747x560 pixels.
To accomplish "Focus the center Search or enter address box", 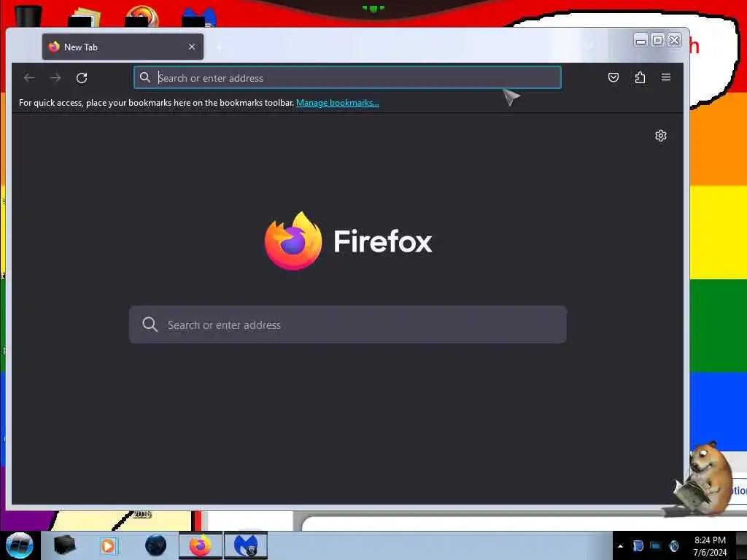I will click(x=348, y=324).
